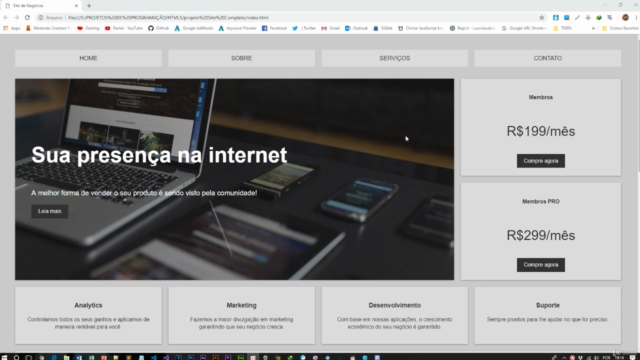Click the R$199/mês price text
This screenshot has width=640, height=360.
[x=541, y=131]
